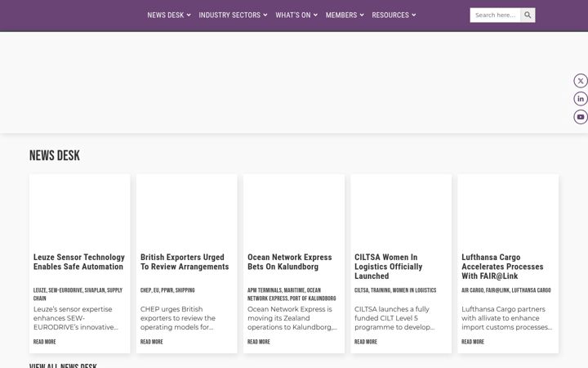
Task: Open the RESOURCES menu item
Action: point(390,15)
